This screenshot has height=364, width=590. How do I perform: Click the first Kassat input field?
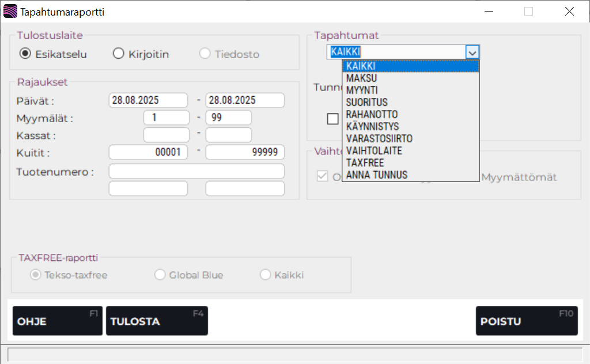click(x=166, y=135)
